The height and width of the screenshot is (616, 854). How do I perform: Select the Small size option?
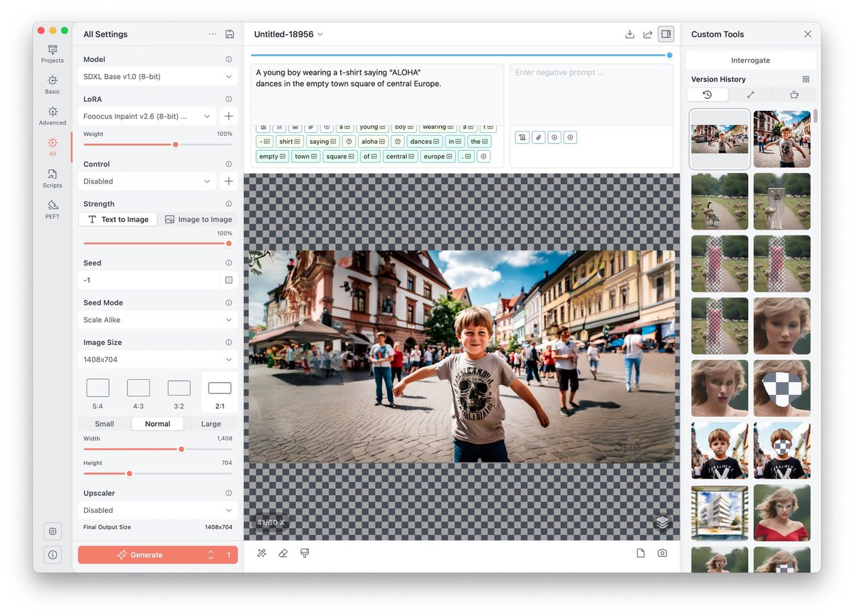pos(105,424)
